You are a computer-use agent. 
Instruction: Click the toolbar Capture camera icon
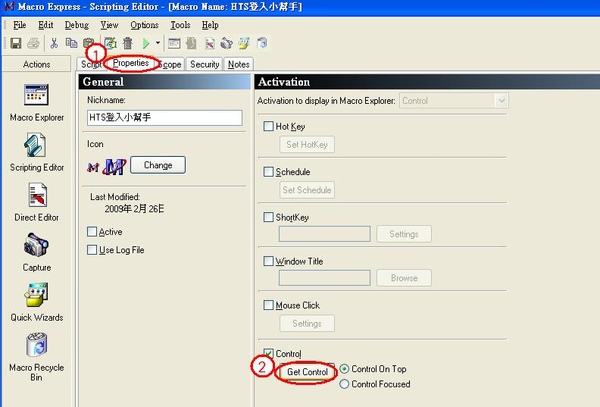[x=227, y=43]
